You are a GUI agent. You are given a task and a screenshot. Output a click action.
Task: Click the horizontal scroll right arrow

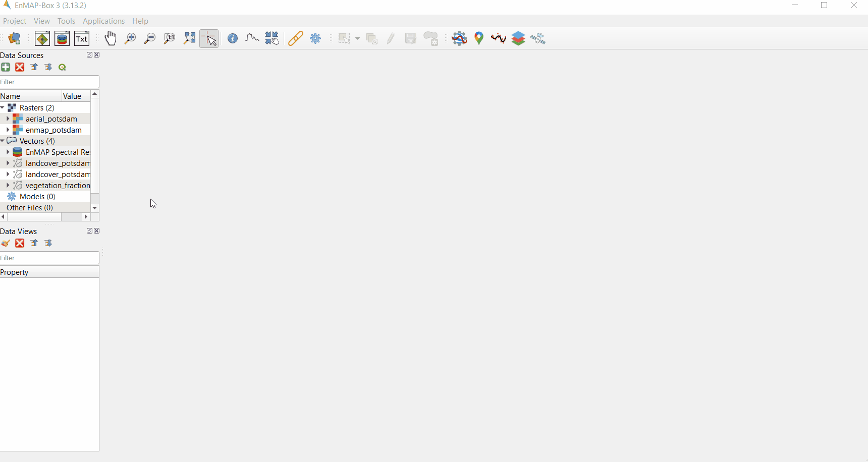(86, 217)
